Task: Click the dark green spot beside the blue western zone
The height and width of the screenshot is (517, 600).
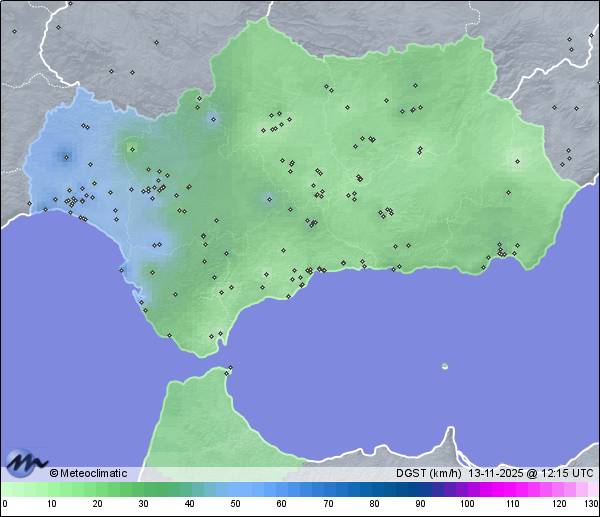Action: 131,150
